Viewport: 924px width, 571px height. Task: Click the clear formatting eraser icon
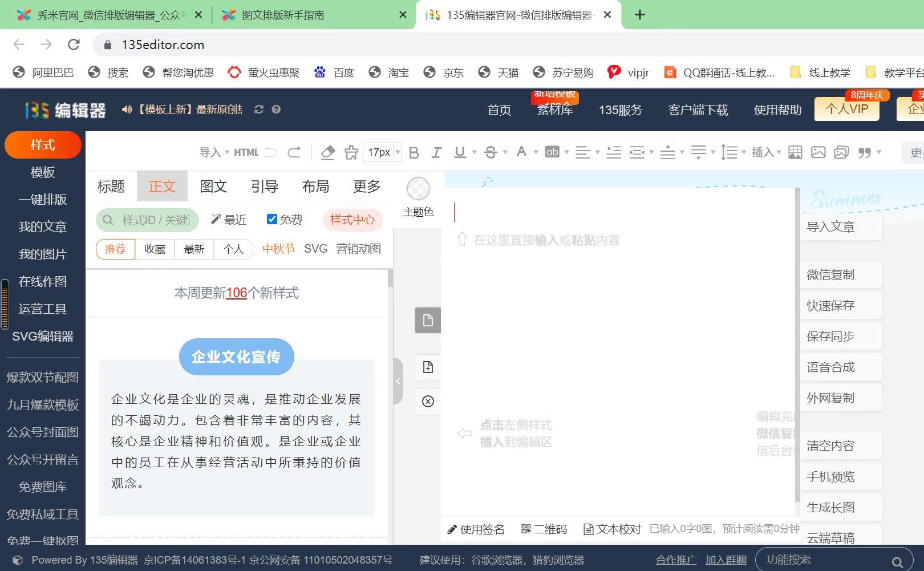tap(327, 152)
